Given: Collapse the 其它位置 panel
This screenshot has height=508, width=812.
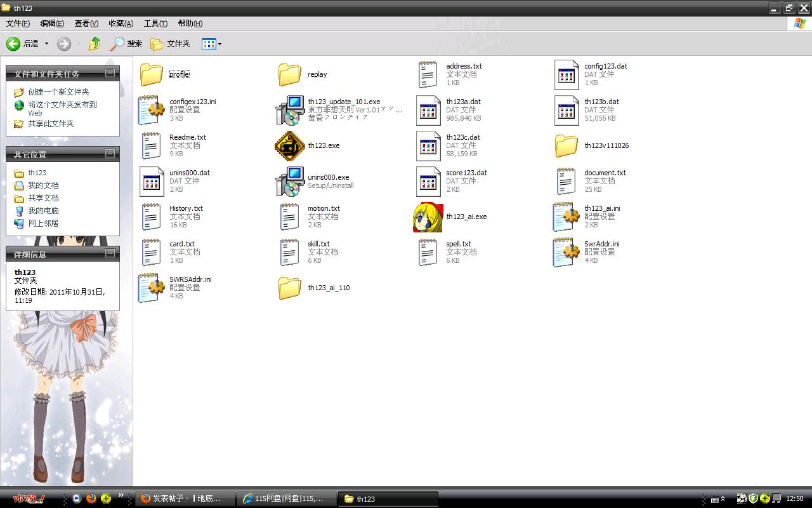Looking at the screenshot, I should 110,154.
